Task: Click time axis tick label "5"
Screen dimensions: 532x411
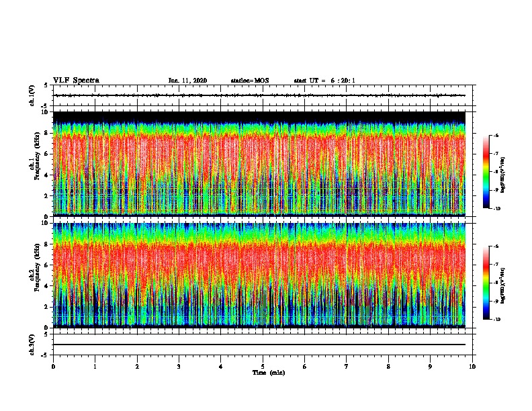Action: (263, 367)
